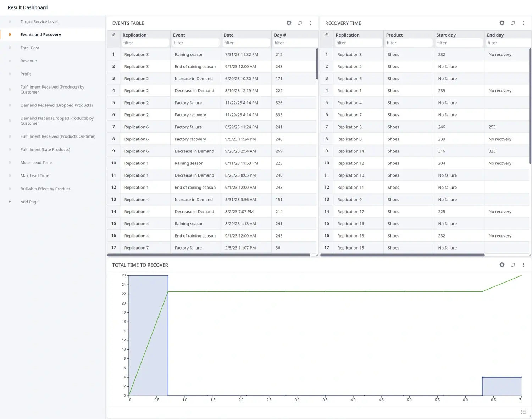The width and height of the screenshot is (532, 419).
Task: Open Total Time to Recover more options
Action: pyautogui.click(x=523, y=265)
